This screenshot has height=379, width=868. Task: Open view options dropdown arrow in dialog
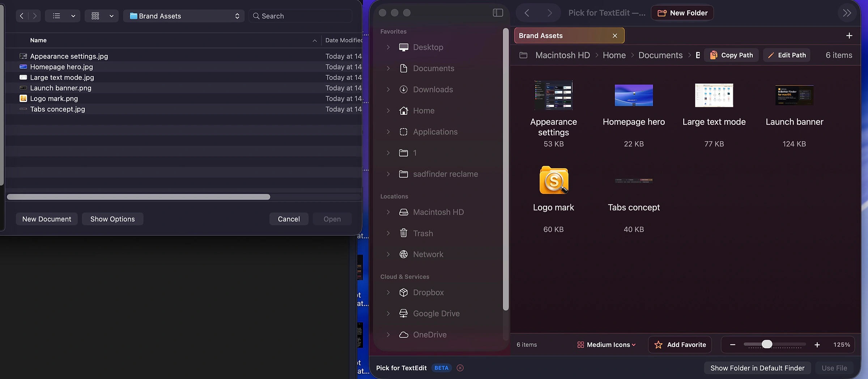(x=73, y=16)
